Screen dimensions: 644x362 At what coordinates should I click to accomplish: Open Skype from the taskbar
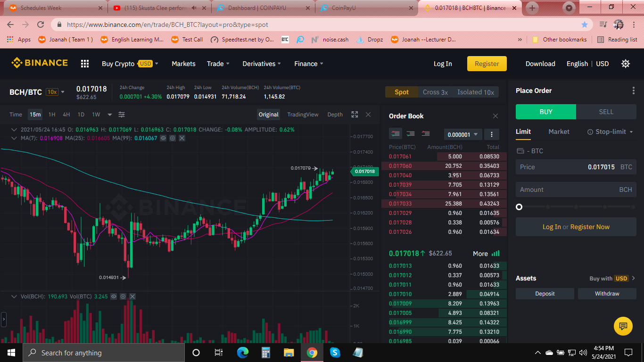(x=335, y=353)
